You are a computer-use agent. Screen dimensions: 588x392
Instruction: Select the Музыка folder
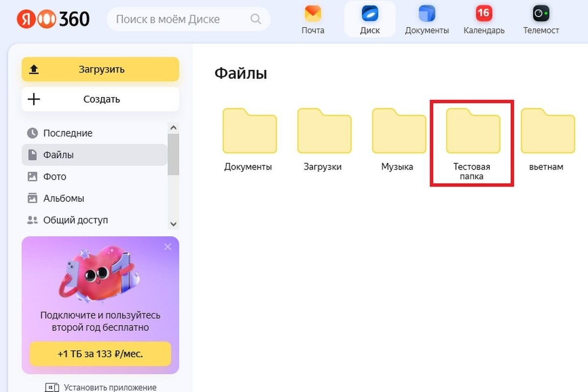pyautogui.click(x=398, y=140)
